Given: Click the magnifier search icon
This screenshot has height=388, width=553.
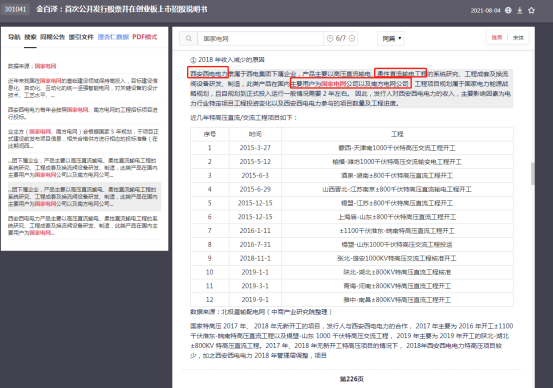Looking at the screenshot, I should (x=189, y=38).
